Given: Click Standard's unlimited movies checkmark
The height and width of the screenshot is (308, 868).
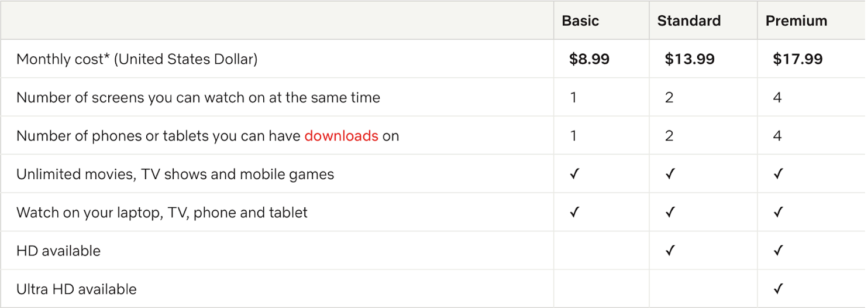Looking at the screenshot, I should coord(670,174).
